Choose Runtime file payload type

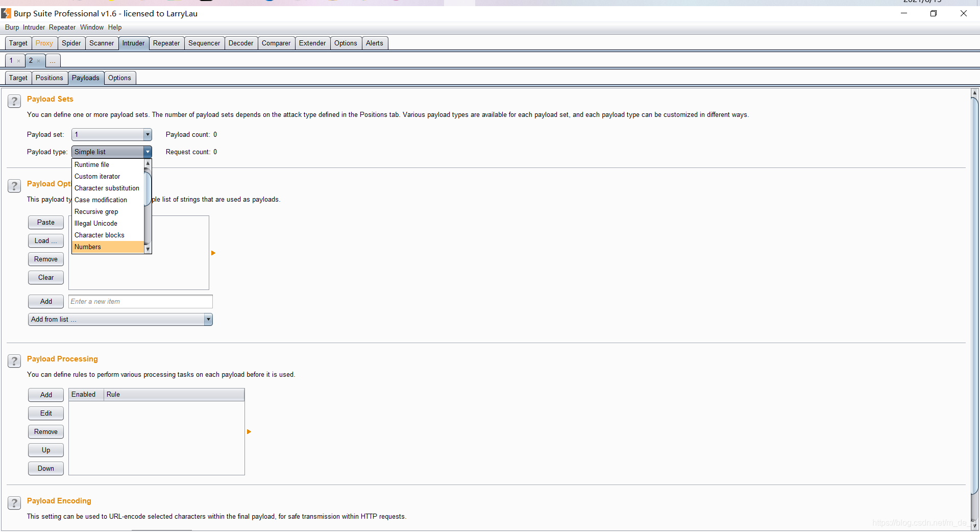click(x=108, y=165)
